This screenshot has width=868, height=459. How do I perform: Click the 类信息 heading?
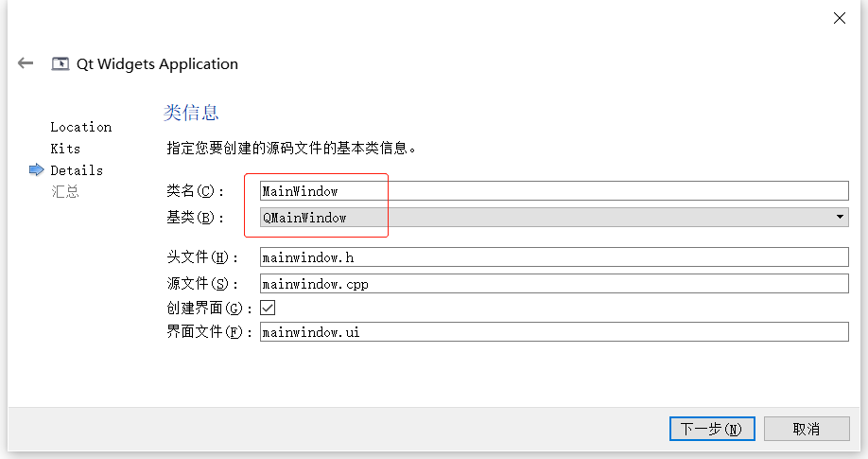tap(191, 113)
